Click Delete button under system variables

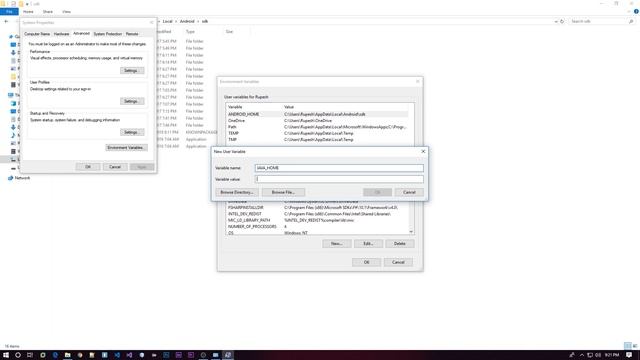coord(400,244)
